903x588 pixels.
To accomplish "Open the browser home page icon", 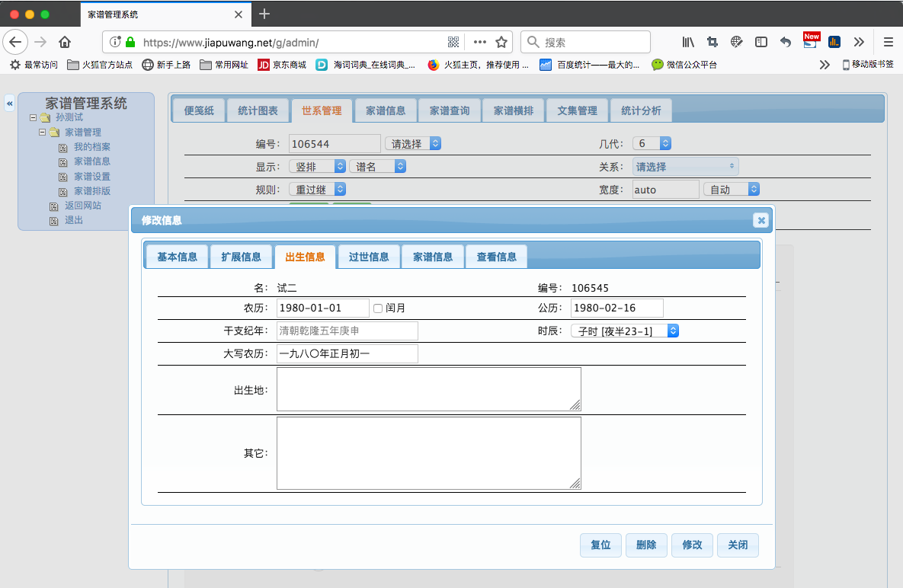I will (x=65, y=42).
